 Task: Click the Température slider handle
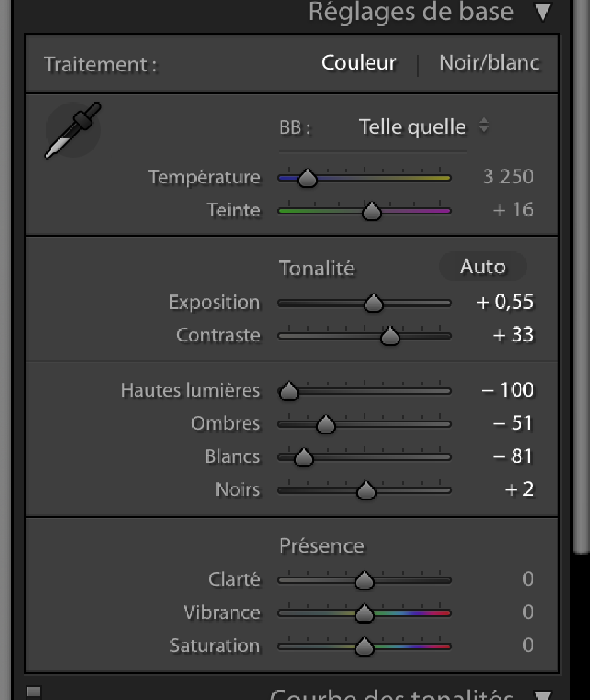(308, 178)
